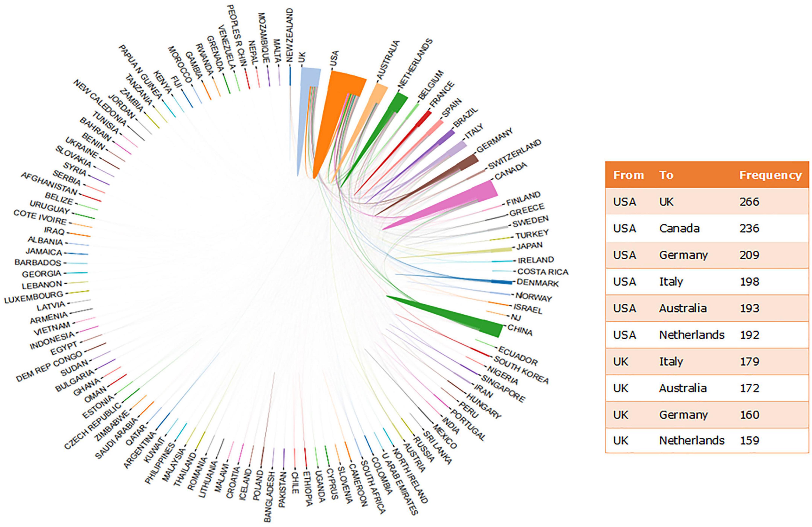The width and height of the screenshot is (812, 527).
Task: Click the PORTUGAL label
Action: pos(468,425)
